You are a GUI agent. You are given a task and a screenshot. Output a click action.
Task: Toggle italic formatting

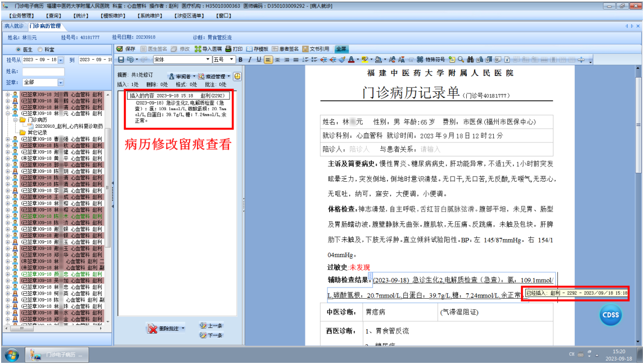click(x=250, y=60)
